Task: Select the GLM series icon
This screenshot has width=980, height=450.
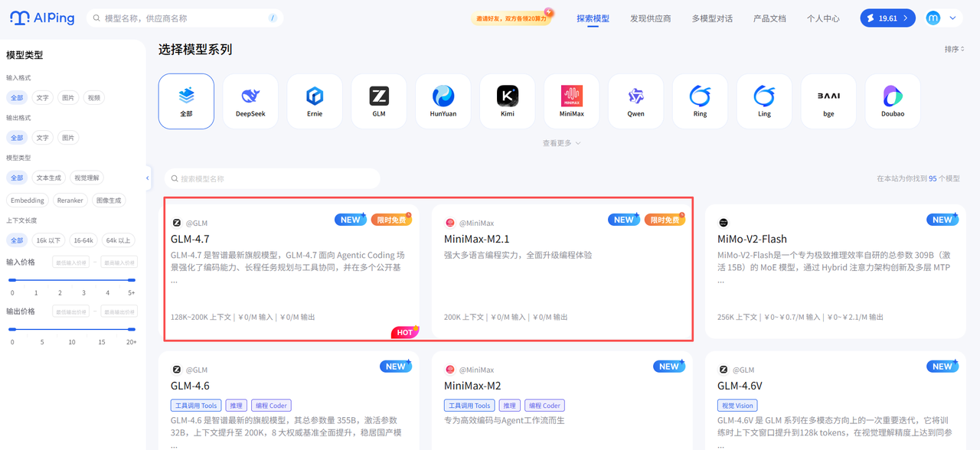Action: coord(379,101)
